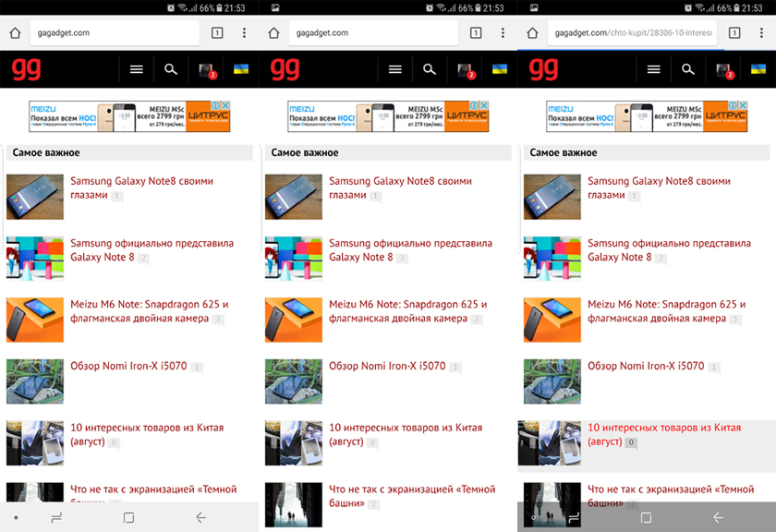Click Nomi Iron-X thumbnail on right phone

coord(552,381)
